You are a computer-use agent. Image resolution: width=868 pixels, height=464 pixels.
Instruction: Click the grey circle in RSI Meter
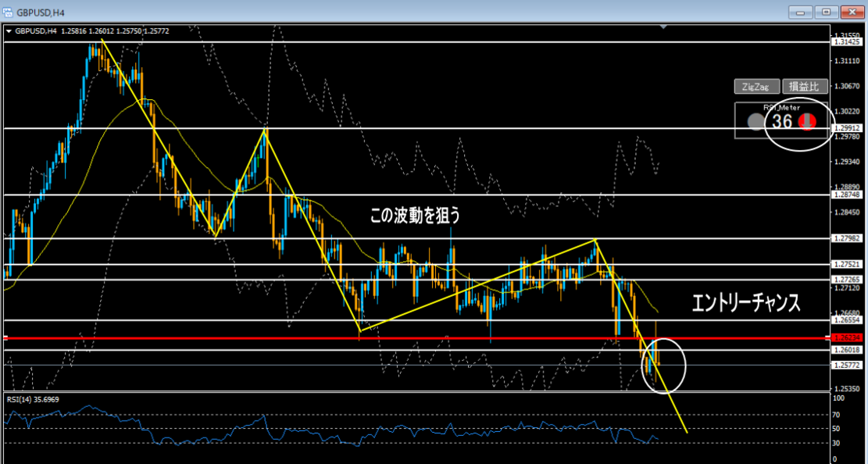755,122
